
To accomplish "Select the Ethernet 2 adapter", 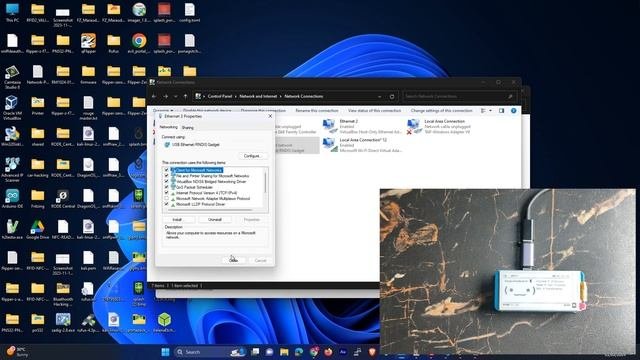I will (362, 127).
